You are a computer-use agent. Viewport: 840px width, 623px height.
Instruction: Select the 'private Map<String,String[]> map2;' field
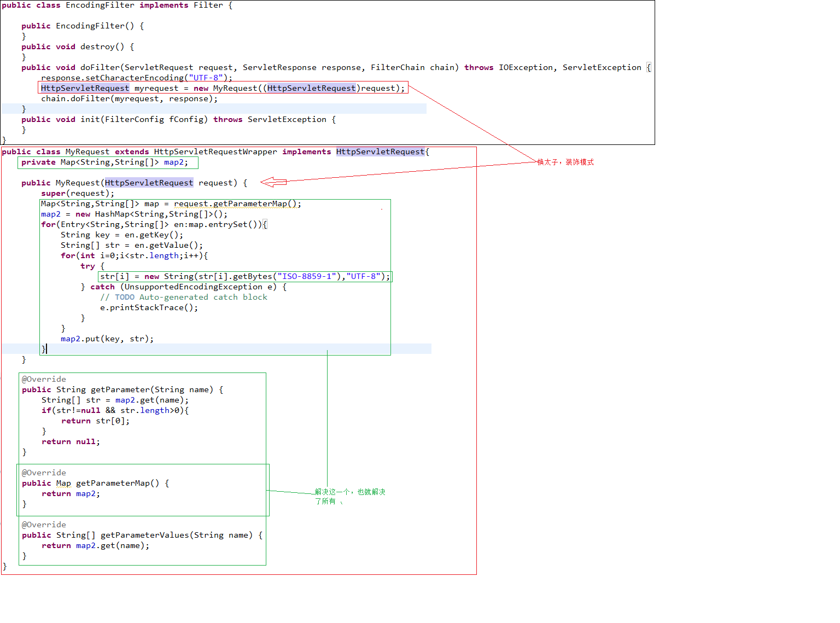pos(104,162)
